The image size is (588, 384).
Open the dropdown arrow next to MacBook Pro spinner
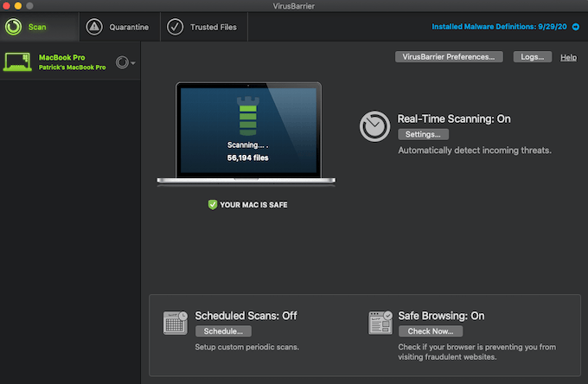click(x=133, y=63)
